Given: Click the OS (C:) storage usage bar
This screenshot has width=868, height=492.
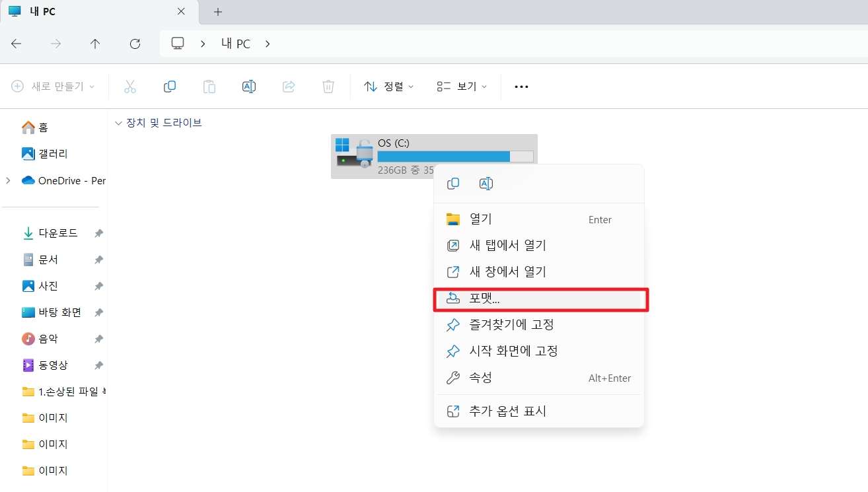Looking at the screenshot, I should (455, 157).
